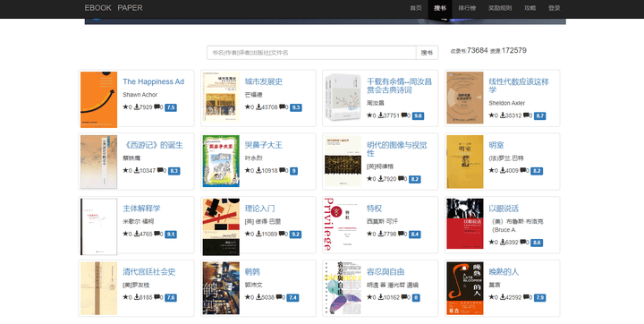Viewport: 644px width, 324px height.
Task: Click the 8.3 rating badge for 《西游记》的诞生
Action: pyautogui.click(x=174, y=171)
